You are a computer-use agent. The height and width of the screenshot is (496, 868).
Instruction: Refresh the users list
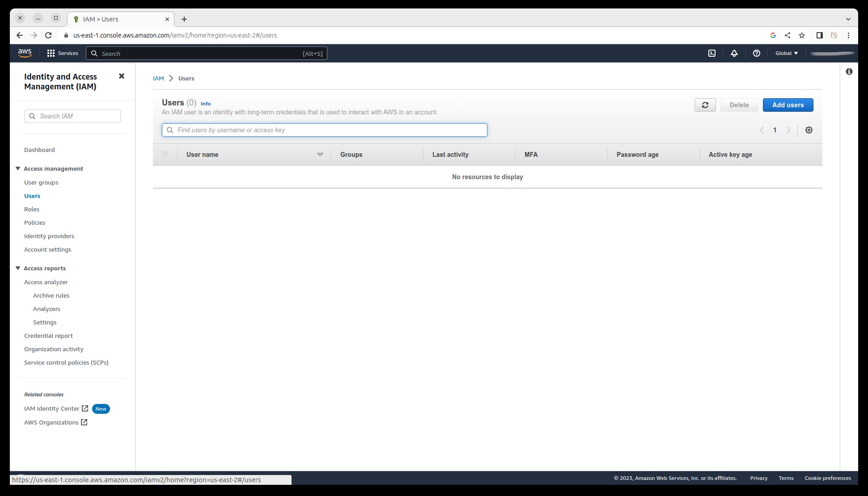[705, 105]
